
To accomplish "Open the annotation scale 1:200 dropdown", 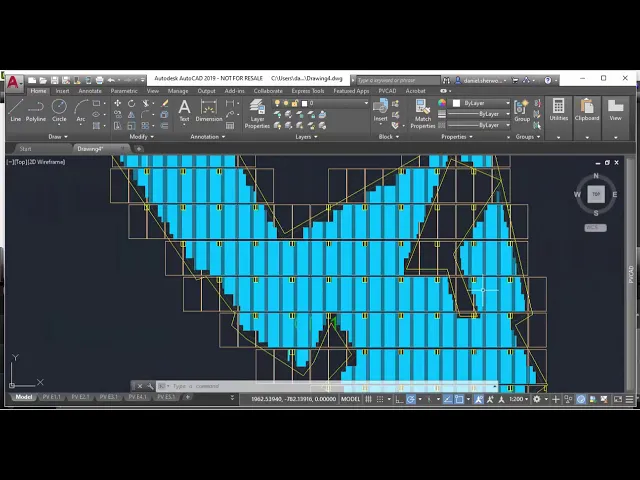I will [x=518, y=399].
